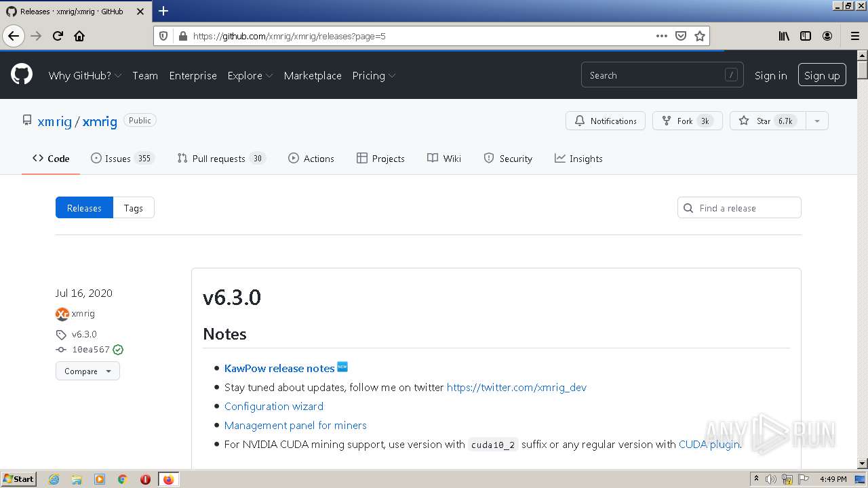Click the GitHub octocat logo

point(22,75)
